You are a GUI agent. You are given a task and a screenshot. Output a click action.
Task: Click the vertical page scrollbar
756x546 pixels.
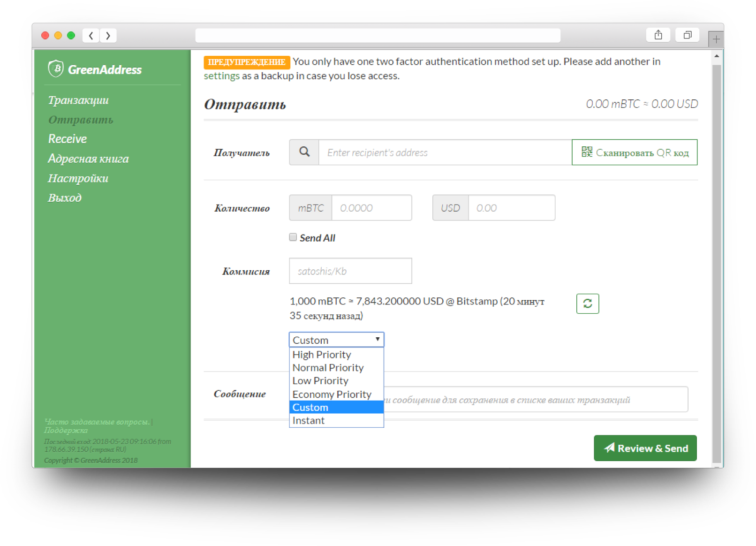tap(716, 263)
